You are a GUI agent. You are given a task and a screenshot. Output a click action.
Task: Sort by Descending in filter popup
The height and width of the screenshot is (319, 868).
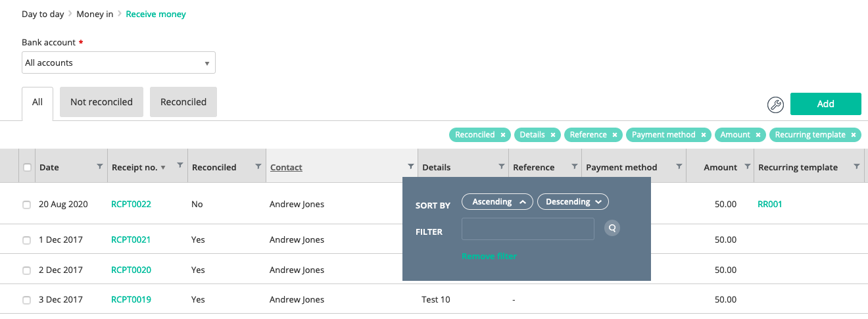coord(573,202)
